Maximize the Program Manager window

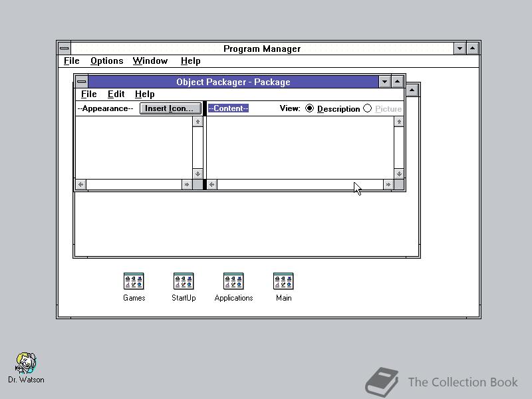473,48
